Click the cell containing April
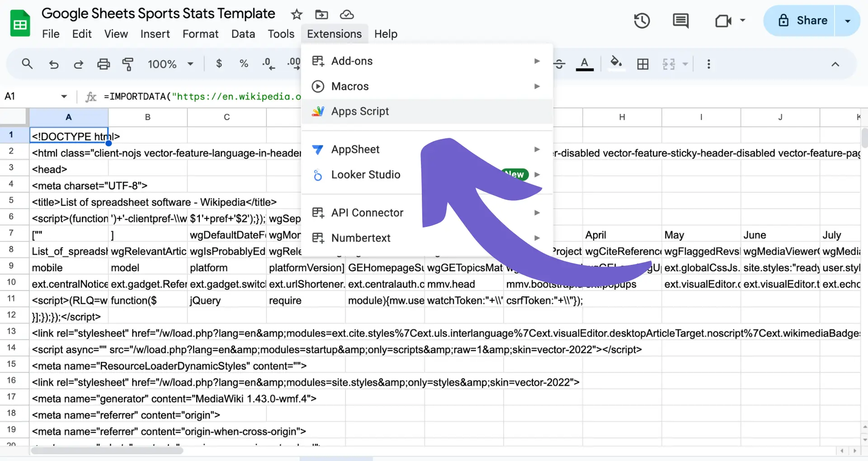This screenshot has height=461, width=868. click(x=622, y=235)
